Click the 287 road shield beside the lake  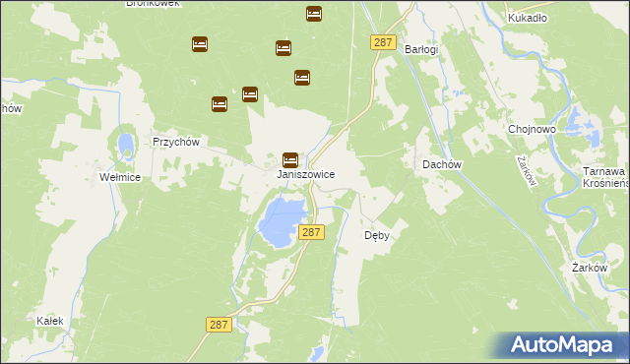coord(311,232)
